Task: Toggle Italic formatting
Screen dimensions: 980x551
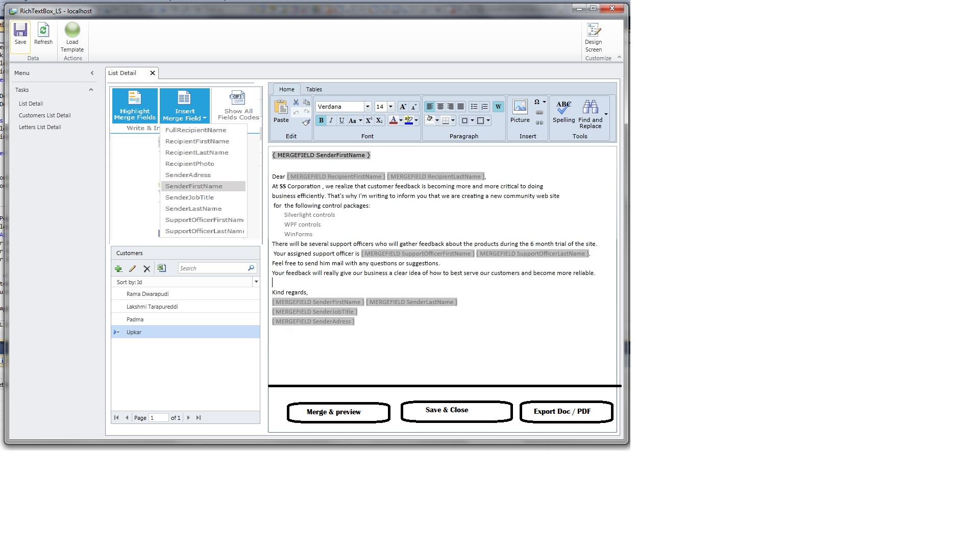Action: pos(331,120)
